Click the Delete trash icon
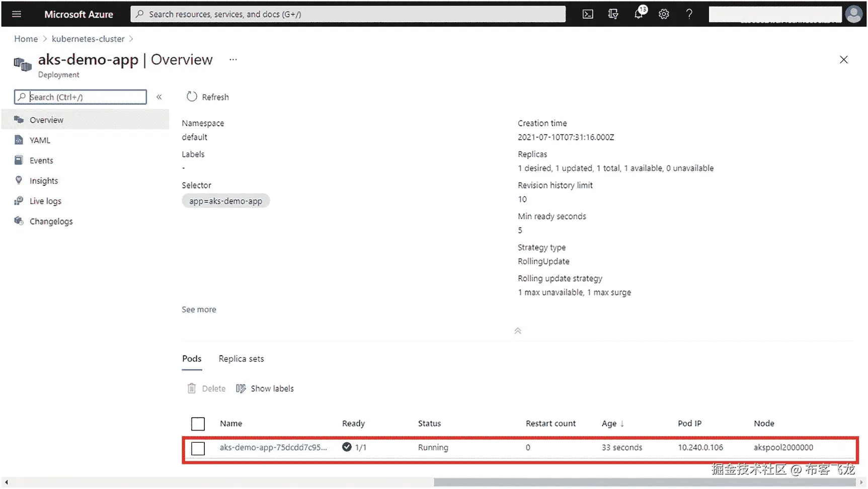Image resolution: width=868 pixels, height=489 pixels. [192, 388]
